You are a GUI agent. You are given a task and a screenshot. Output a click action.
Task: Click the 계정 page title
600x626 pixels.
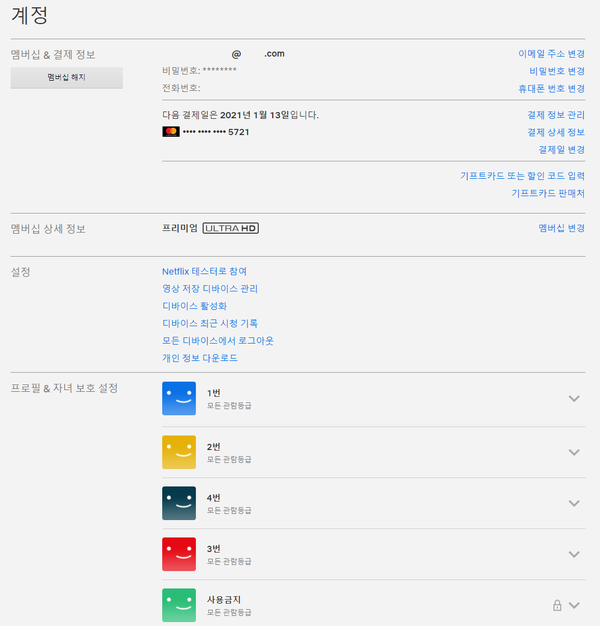30,16
